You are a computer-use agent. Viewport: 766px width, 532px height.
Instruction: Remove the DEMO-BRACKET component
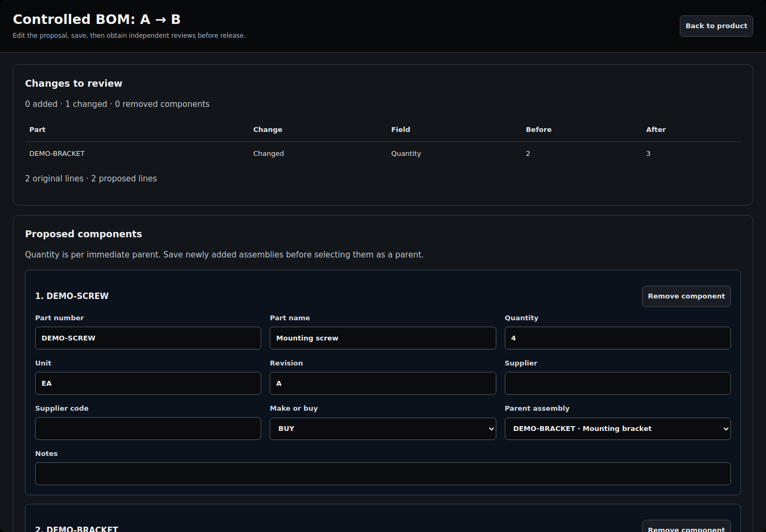click(686, 526)
